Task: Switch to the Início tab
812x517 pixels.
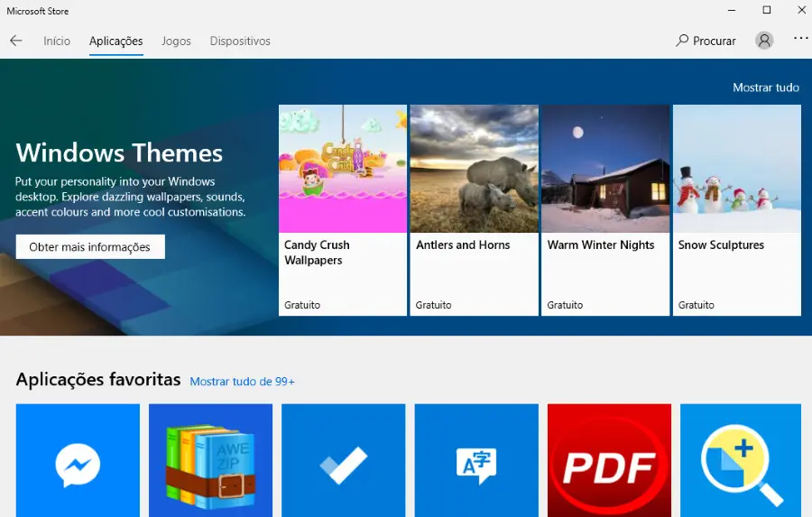Action: (x=57, y=41)
